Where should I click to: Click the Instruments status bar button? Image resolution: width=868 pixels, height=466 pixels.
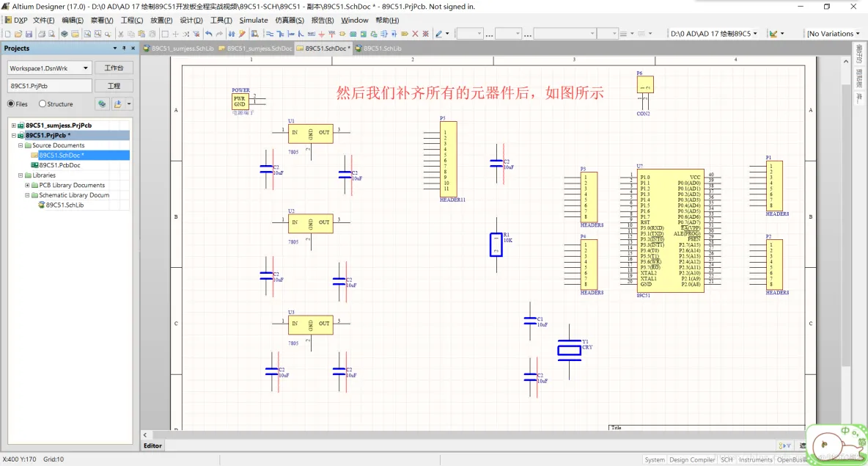point(755,459)
